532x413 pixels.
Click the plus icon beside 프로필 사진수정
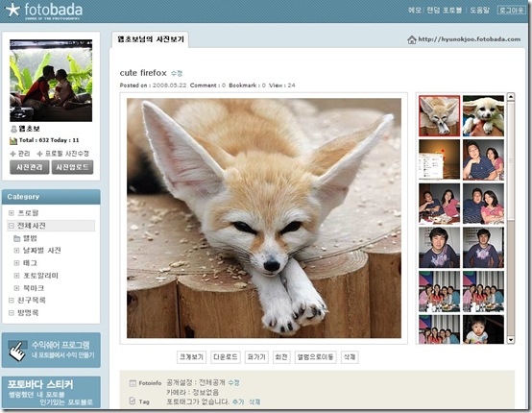pos(39,154)
